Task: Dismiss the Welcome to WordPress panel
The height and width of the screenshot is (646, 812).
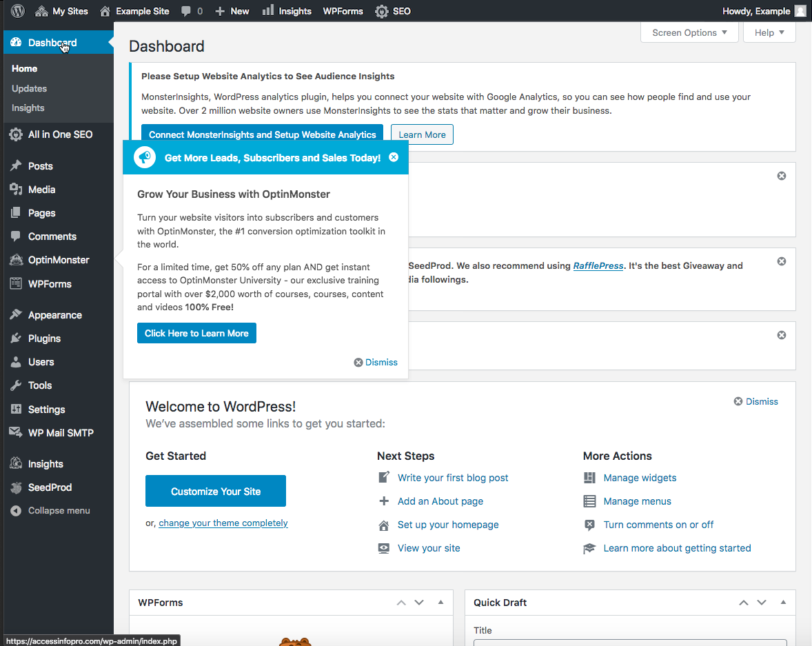Action: [756, 401]
